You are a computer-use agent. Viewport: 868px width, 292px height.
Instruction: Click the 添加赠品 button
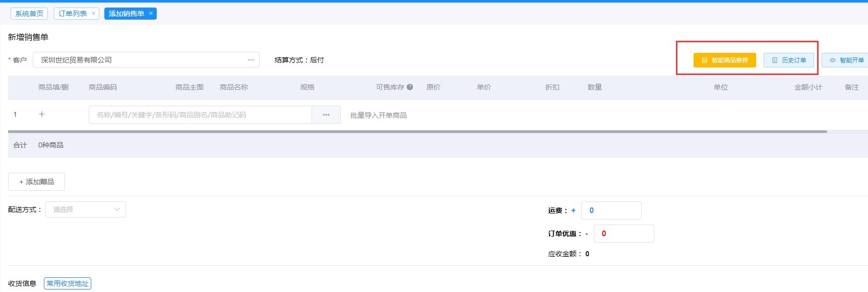coord(36,182)
